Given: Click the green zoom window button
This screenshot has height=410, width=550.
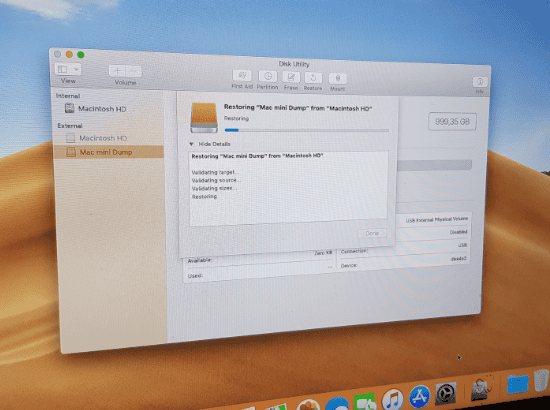Looking at the screenshot, I should 81,55.
